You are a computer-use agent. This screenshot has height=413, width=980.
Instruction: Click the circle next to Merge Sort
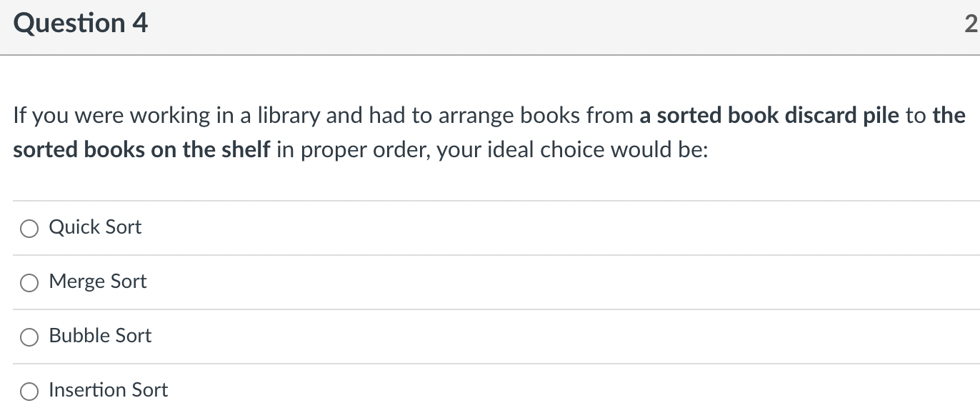tap(29, 283)
